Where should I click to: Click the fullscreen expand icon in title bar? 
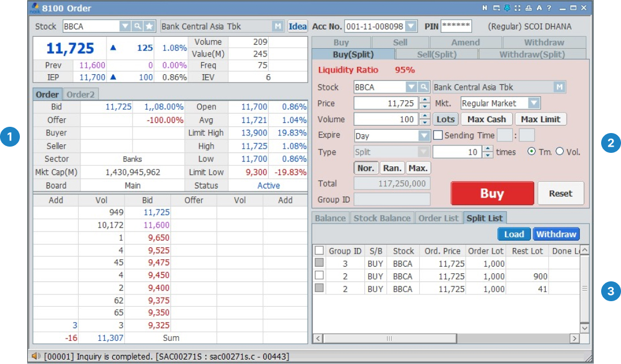[x=517, y=8]
